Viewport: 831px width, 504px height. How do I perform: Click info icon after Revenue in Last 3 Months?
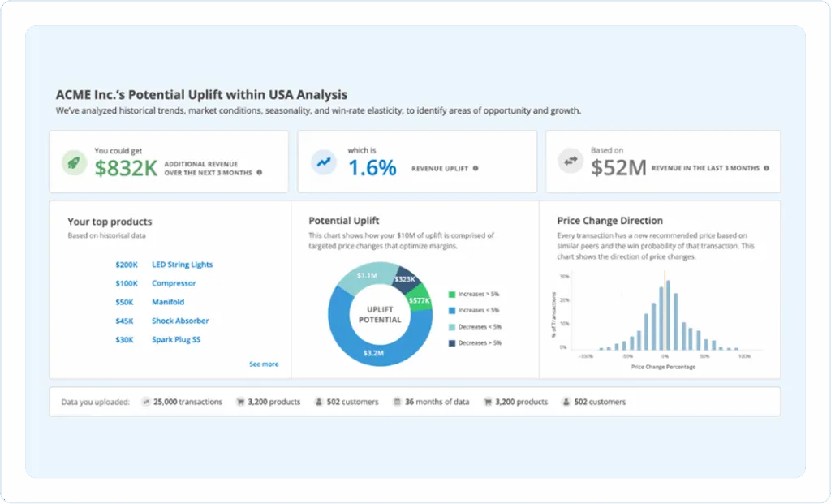(x=766, y=168)
